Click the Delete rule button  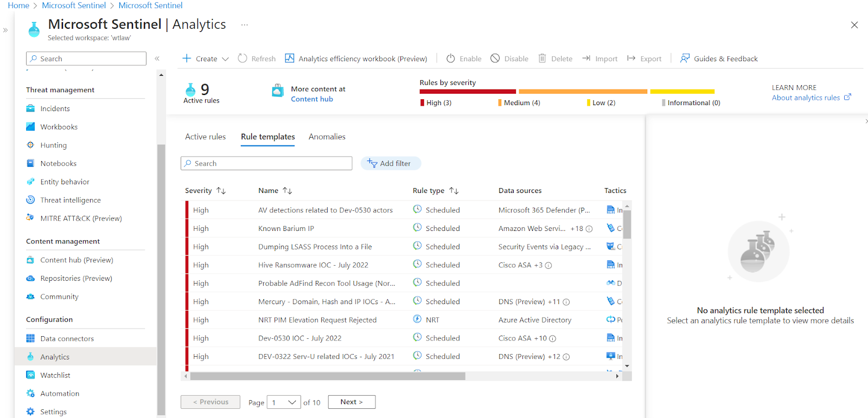pyautogui.click(x=556, y=59)
